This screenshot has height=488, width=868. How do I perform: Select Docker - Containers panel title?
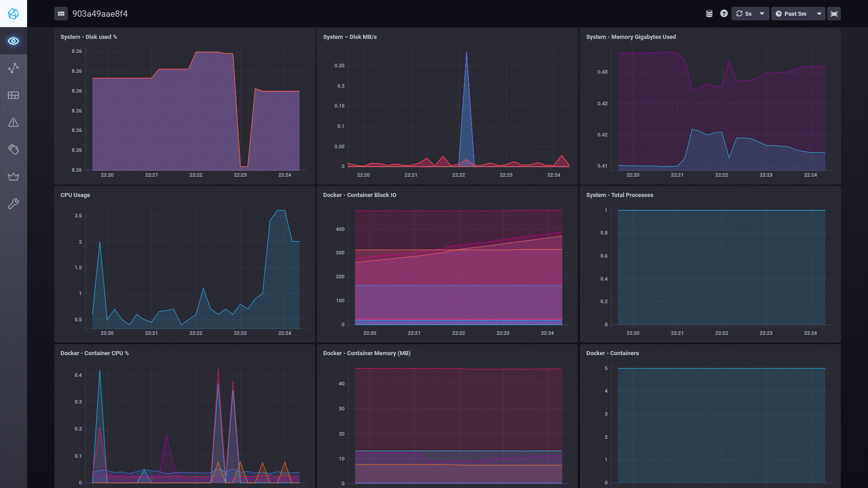pos(612,353)
